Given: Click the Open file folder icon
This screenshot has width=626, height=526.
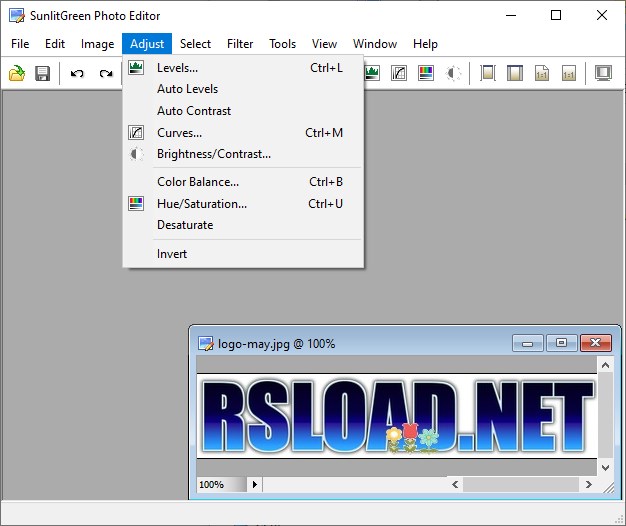Looking at the screenshot, I should tap(17, 73).
